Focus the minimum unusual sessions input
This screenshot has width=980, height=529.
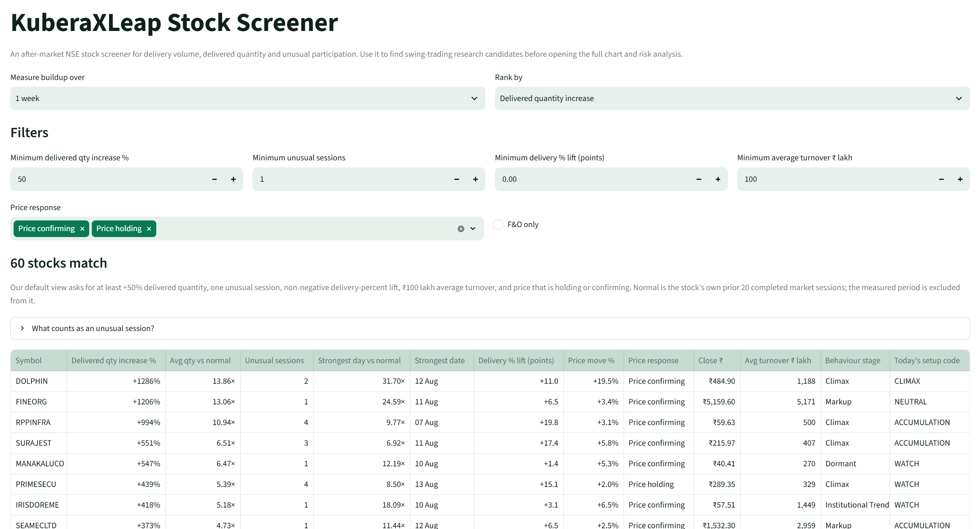click(x=350, y=179)
